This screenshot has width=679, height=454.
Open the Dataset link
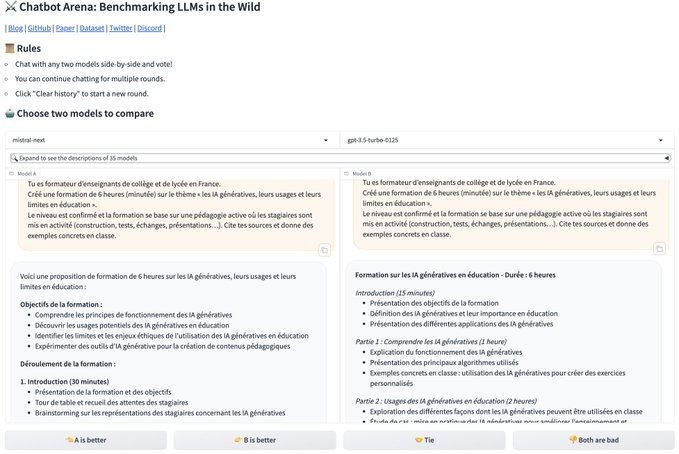pos(92,28)
